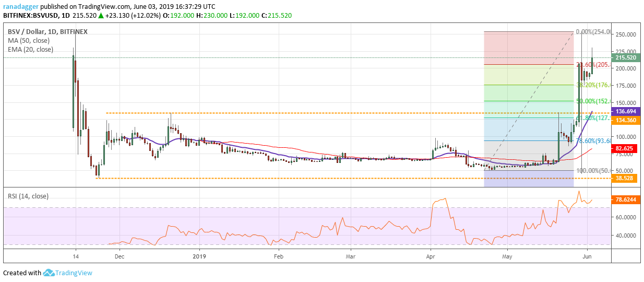Click the 250.000 price axis label

pyautogui.click(x=625, y=34)
